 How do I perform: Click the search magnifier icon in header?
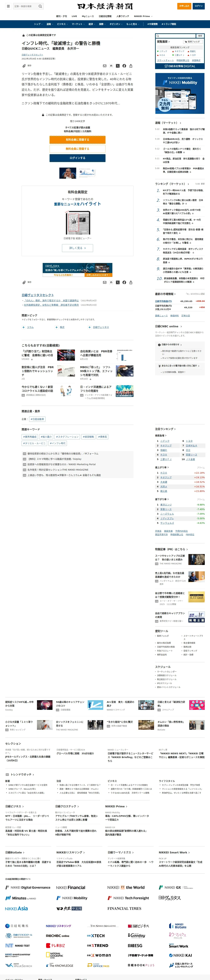pyautogui.click(x=40, y=6)
